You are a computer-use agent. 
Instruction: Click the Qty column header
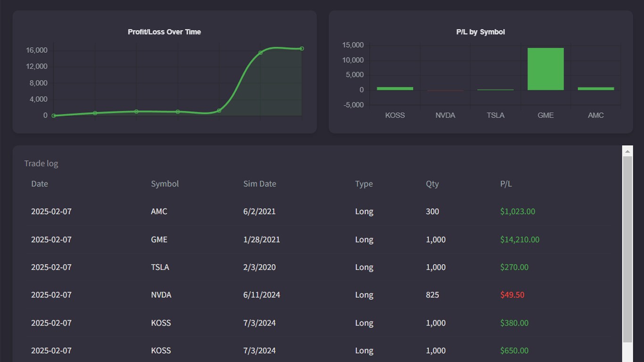click(432, 184)
